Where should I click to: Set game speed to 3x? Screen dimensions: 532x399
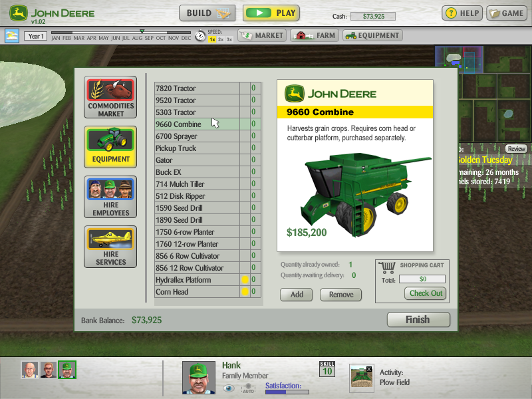click(x=229, y=39)
